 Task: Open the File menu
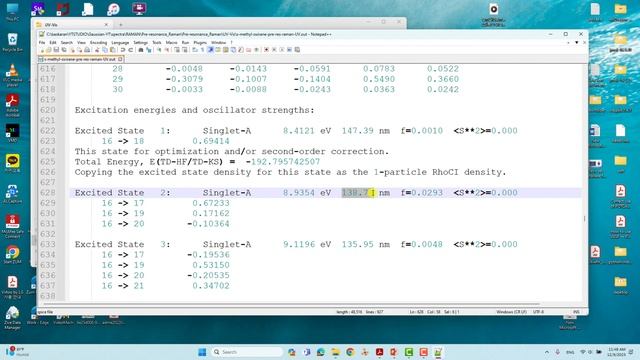pyautogui.click(x=42, y=42)
